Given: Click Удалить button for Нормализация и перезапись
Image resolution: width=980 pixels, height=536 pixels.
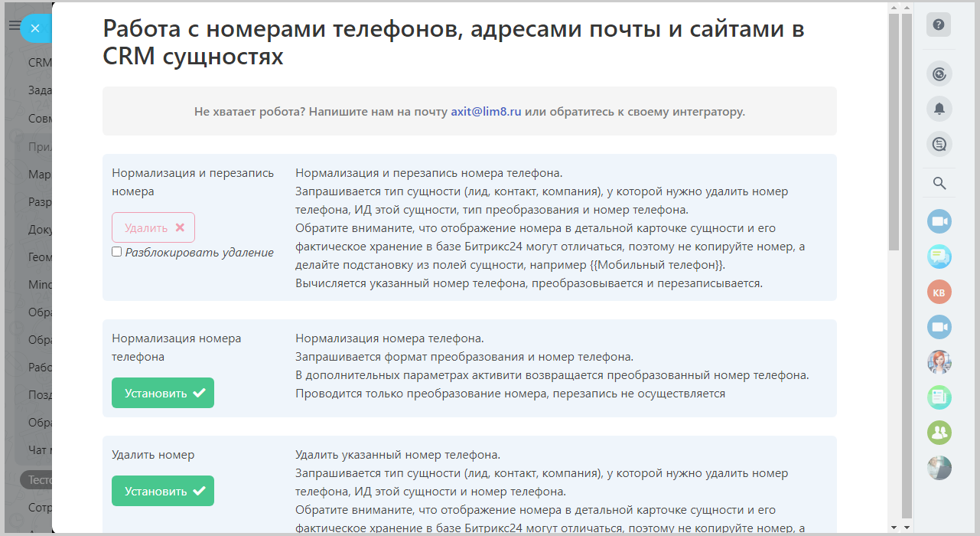Looking at the screenshot, I should coord(153,227).
